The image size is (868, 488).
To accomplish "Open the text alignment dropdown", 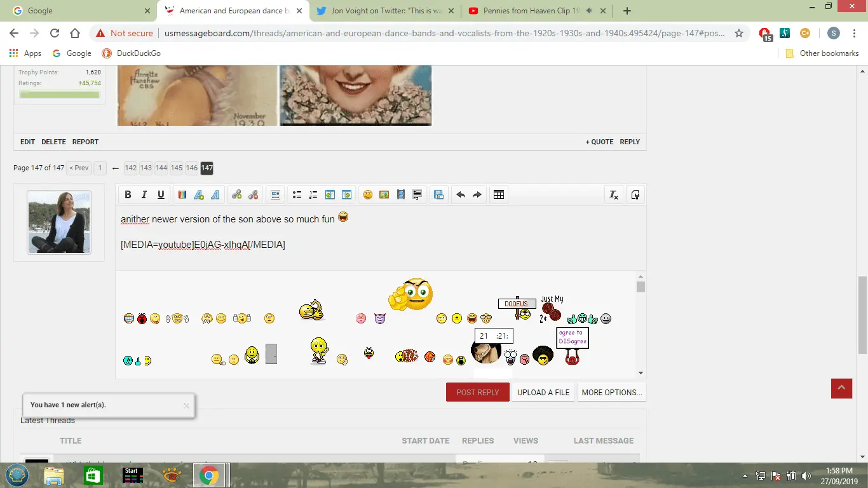I will 275,195.
